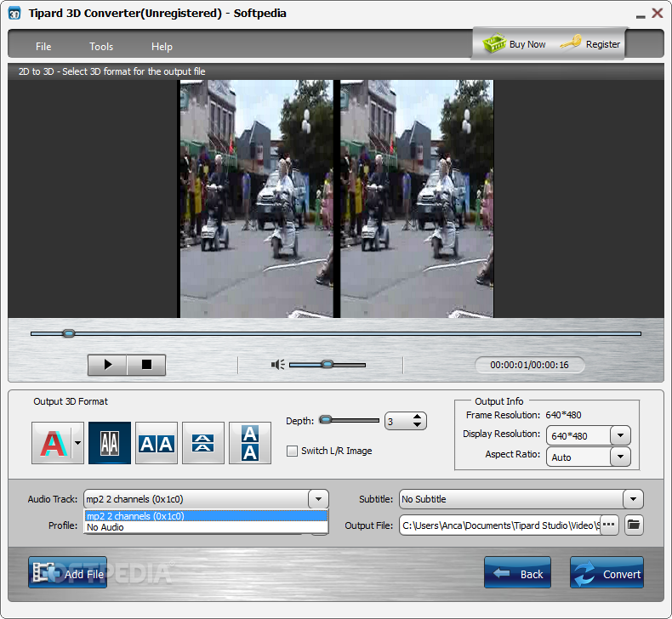
Task: Select Top and Bottom half-height format
Action: (x=203, y=443)
